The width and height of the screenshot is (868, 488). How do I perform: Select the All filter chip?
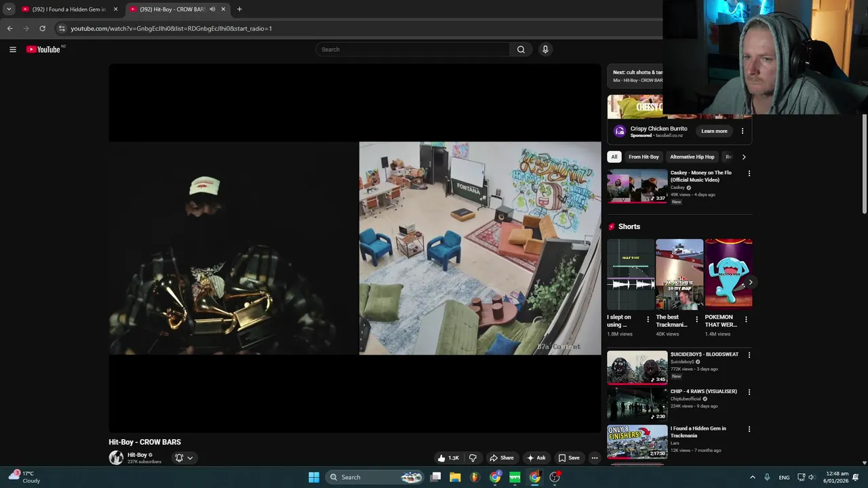pos(614,157)
